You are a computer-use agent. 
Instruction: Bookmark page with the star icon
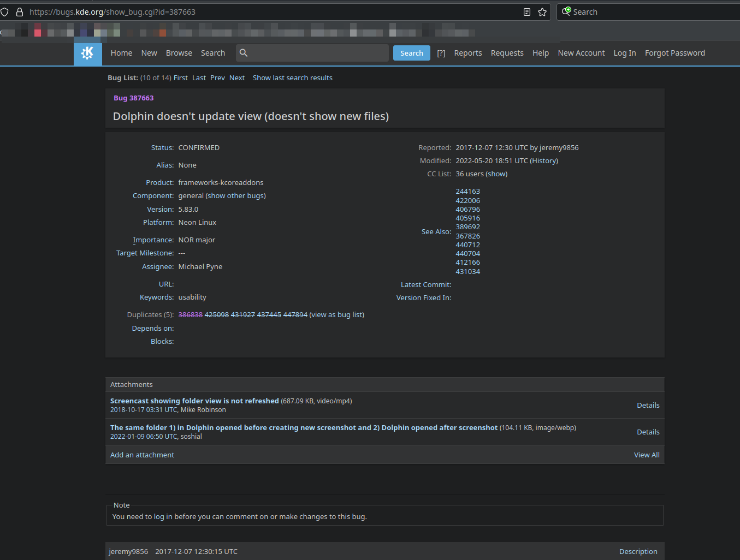click(x=542, y=12)
